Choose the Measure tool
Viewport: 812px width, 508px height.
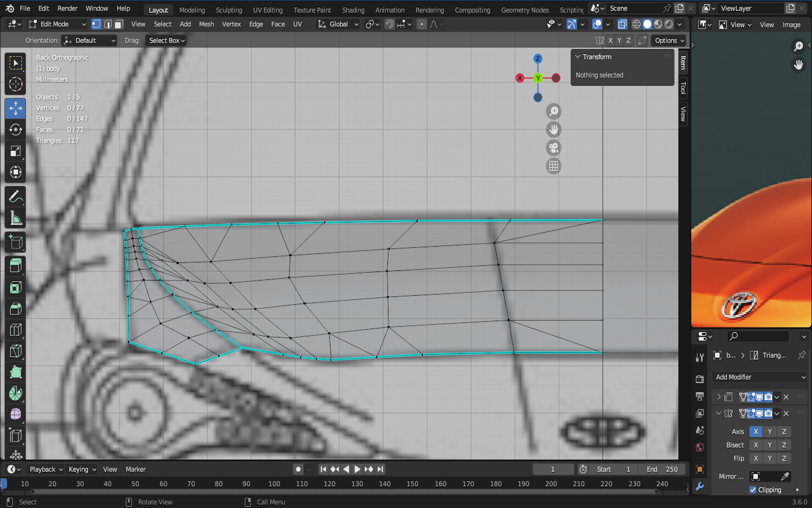click(x=16, y=218)
